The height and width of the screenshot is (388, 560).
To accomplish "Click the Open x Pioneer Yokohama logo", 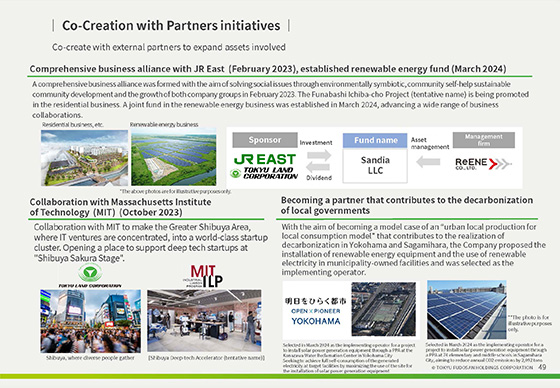I will click(316, 310).
